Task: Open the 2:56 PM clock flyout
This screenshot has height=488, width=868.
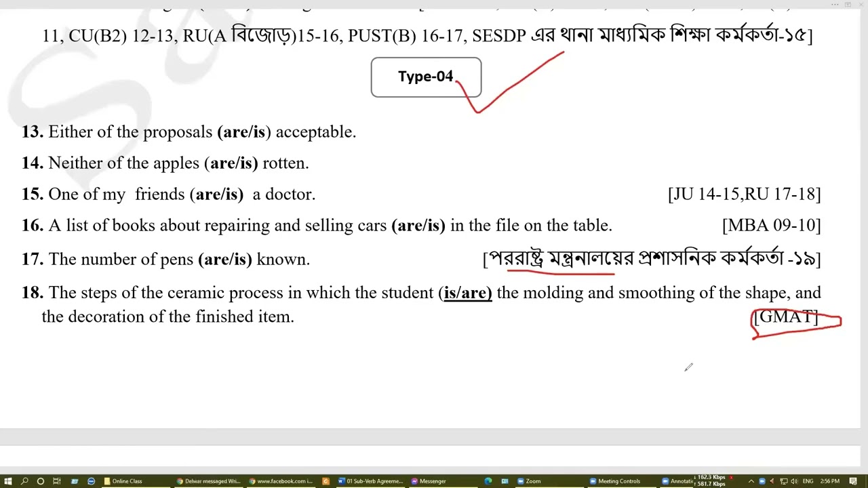Action: tap(830, 481)
